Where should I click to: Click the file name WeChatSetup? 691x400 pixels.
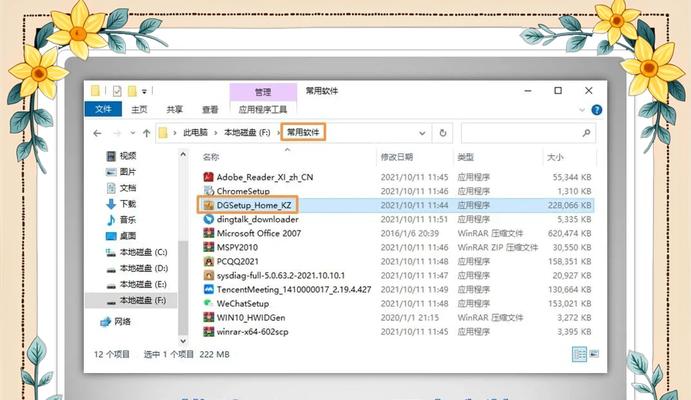[x=243, y=304]
